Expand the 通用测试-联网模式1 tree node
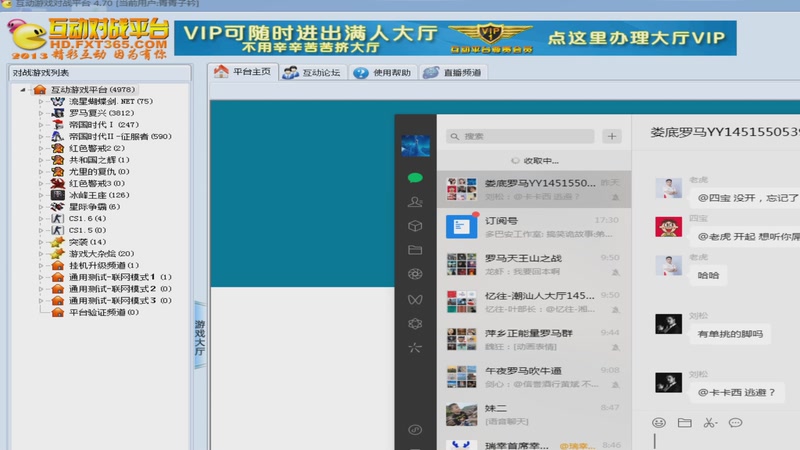The width and height of the screenshot is (800, 450). (x=41, y=277)
